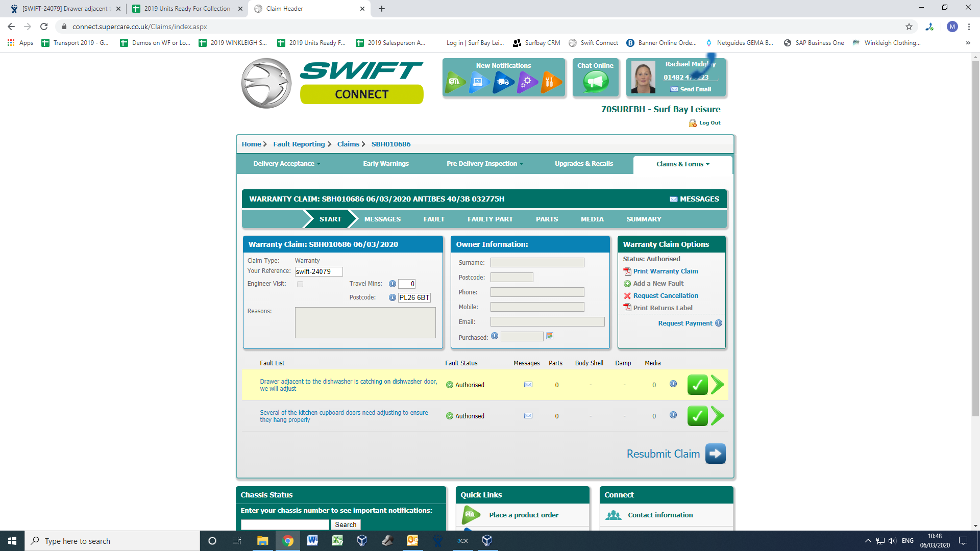Open message envelope for drawer fault
This screenshot has height=551, width=980.
528,385
